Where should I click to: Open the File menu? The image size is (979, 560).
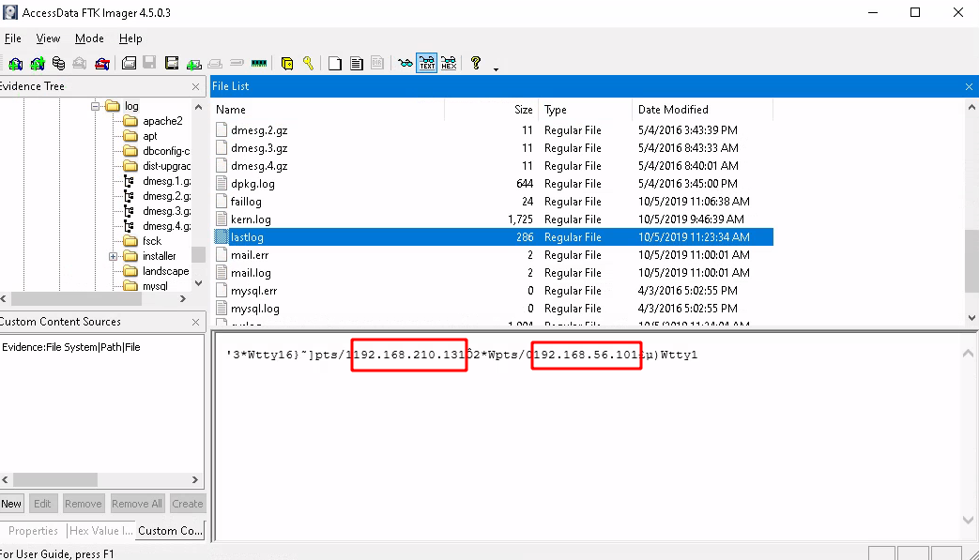click(12, 38)
